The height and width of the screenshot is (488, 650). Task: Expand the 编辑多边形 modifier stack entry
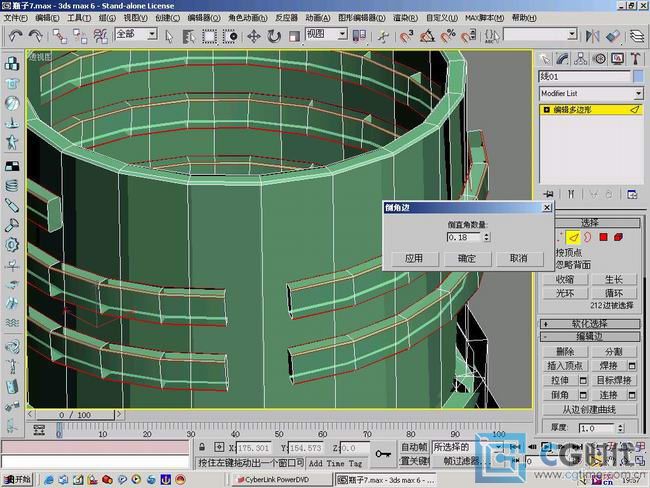[x=546, y=110]
